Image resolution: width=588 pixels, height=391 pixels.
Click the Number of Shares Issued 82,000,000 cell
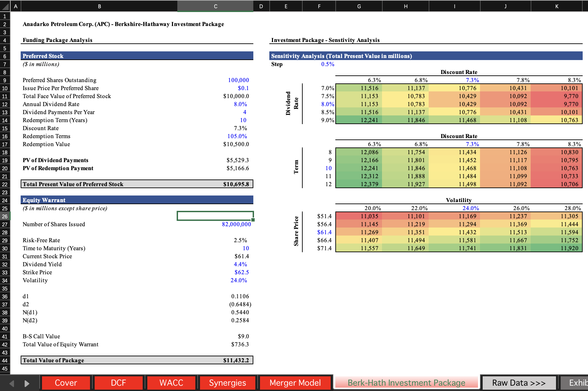(236, 224)
